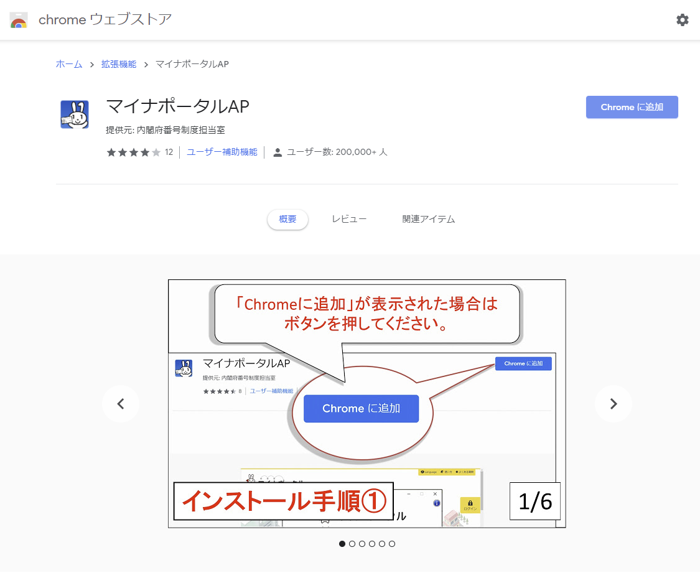Click the star rating icons

point(134,152)
